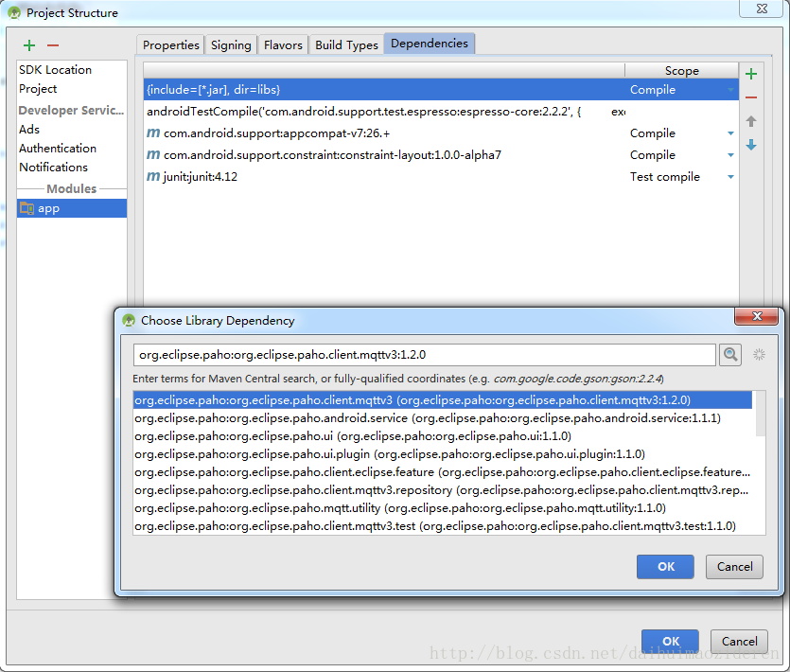Select the {include=[*.jar], dir=libs} dependency row
Screen dimensions: 790x672
[441, 90]
